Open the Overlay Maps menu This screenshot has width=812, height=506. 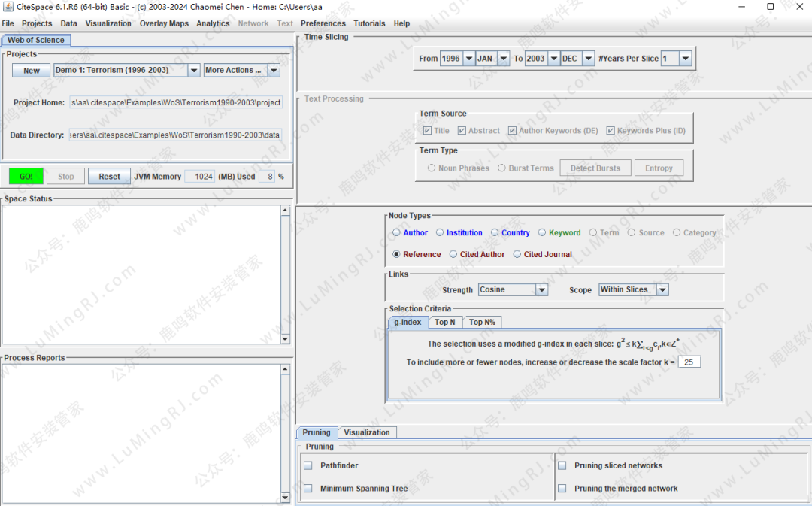(x=164, y=23)
